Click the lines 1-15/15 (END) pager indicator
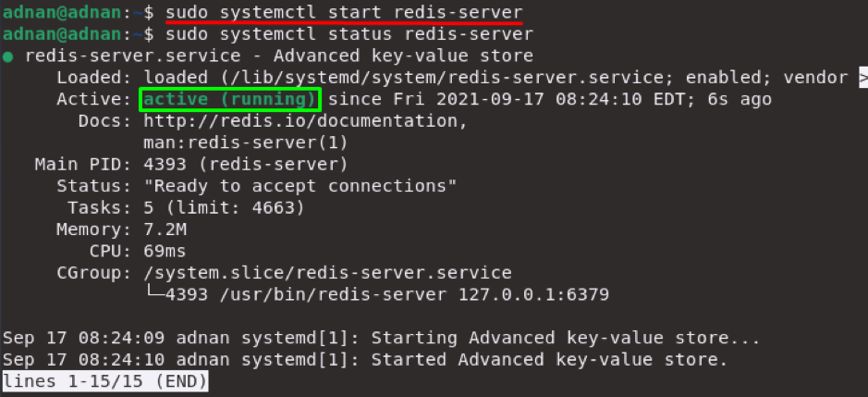868x397 pixels. point(105,381)
